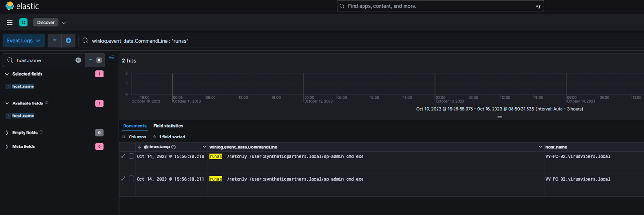Select the 15:56:38.211 row checkbox

coord(132,179)
